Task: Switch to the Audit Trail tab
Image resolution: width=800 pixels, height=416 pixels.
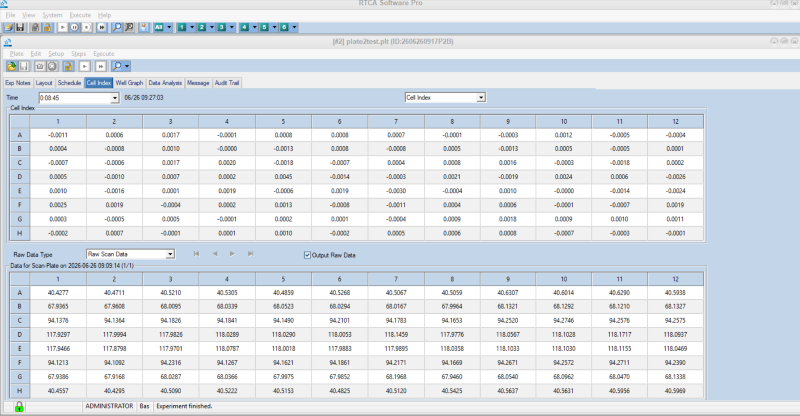Action: [227, 83]
